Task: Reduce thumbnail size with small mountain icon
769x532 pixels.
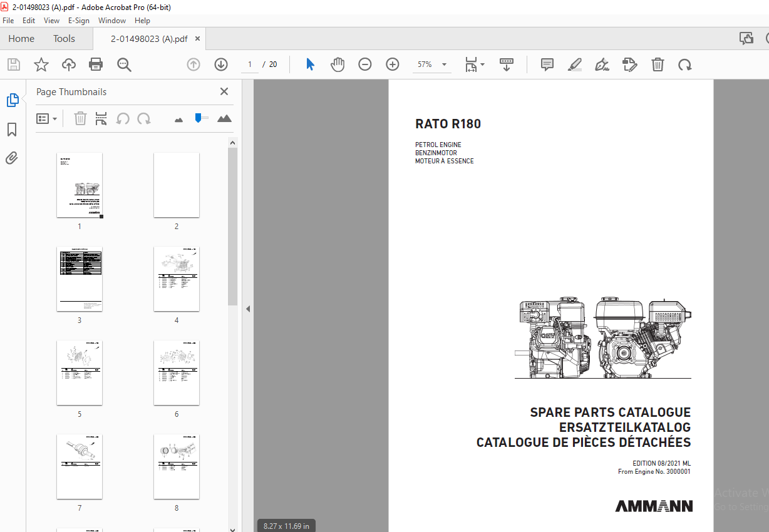Action: 179,119
